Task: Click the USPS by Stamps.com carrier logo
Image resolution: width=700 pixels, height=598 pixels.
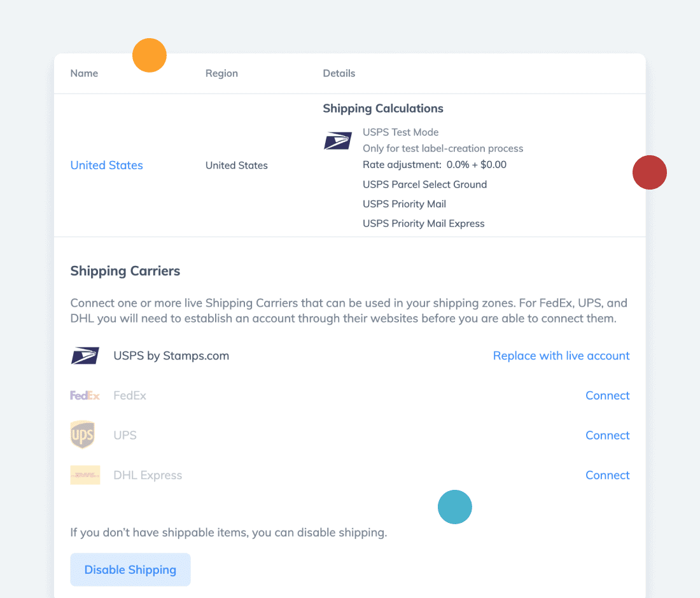Action: [x=85, y=356]
